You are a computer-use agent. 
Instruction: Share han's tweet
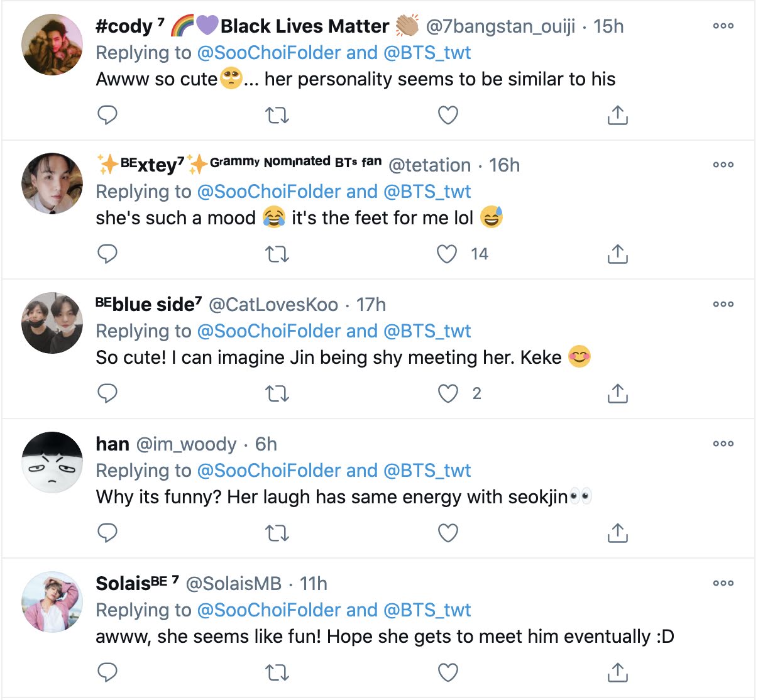pyautogui.click(x=617, y=533)
